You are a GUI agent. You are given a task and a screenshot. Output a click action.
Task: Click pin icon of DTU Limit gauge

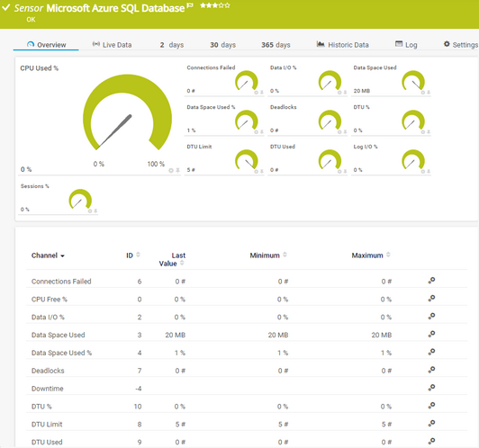tap(261, 172)
